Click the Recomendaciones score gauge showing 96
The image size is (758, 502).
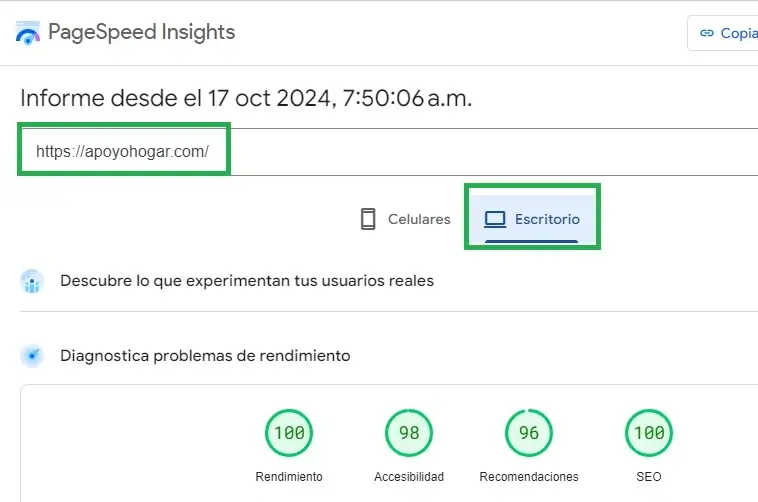[529, 433]
